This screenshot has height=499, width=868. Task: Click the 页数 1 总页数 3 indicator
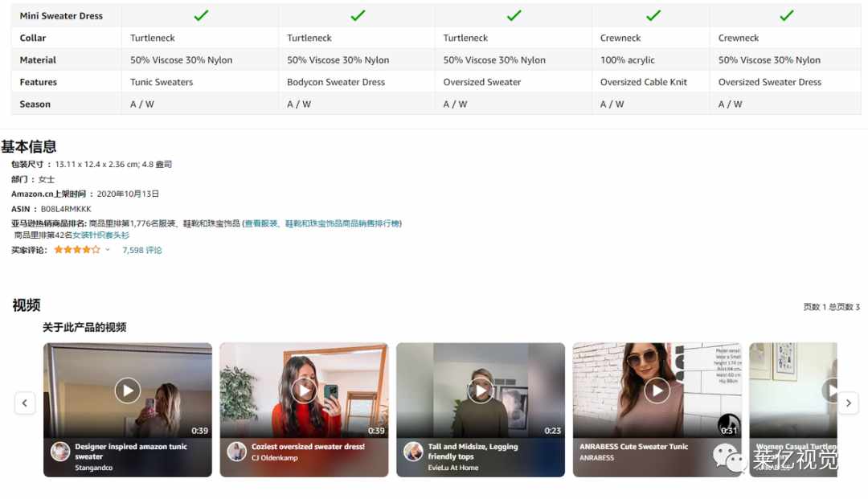pos(832,307)
